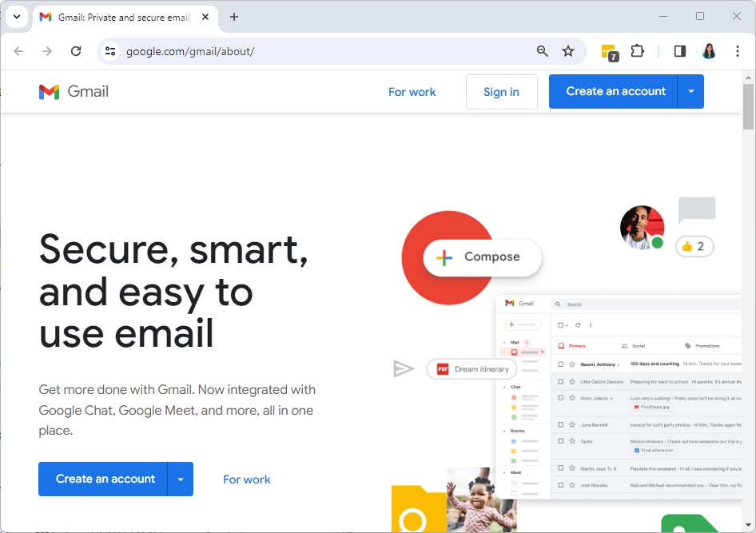Click the Compose plus icon in the illustration
The height and width of the screenshot is (533, 756).
pyautogui.click(x=444, y=257)
